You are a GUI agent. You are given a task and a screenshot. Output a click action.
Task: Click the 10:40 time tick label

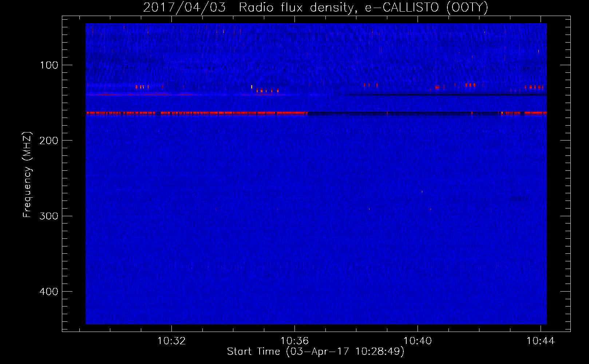coord(418,341)
